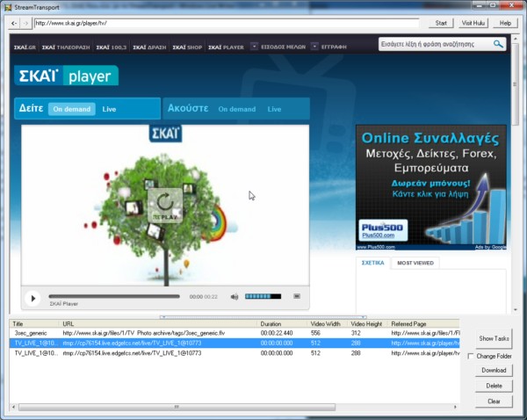The width and height of the screenshot is (527, 420).
Task: Select the last TV_LIVE_1@10773 row
Action: click(x=235, y=353)
